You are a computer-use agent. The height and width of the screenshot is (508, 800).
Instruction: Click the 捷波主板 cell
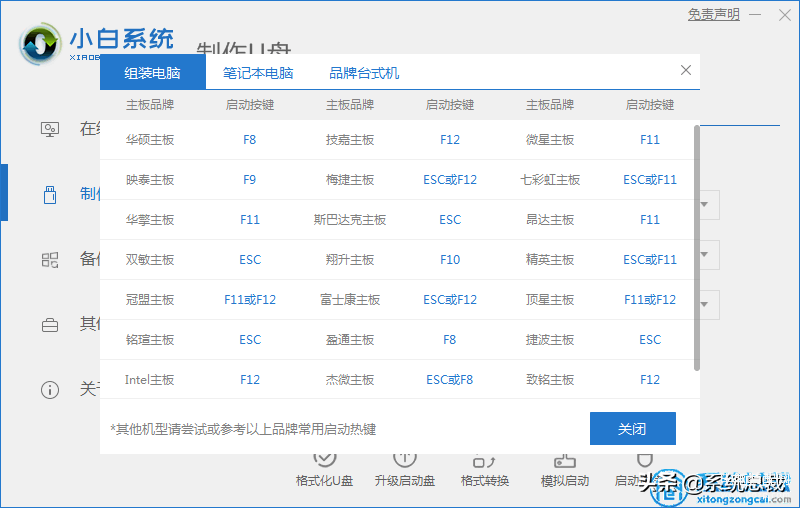tap(550, 340)
